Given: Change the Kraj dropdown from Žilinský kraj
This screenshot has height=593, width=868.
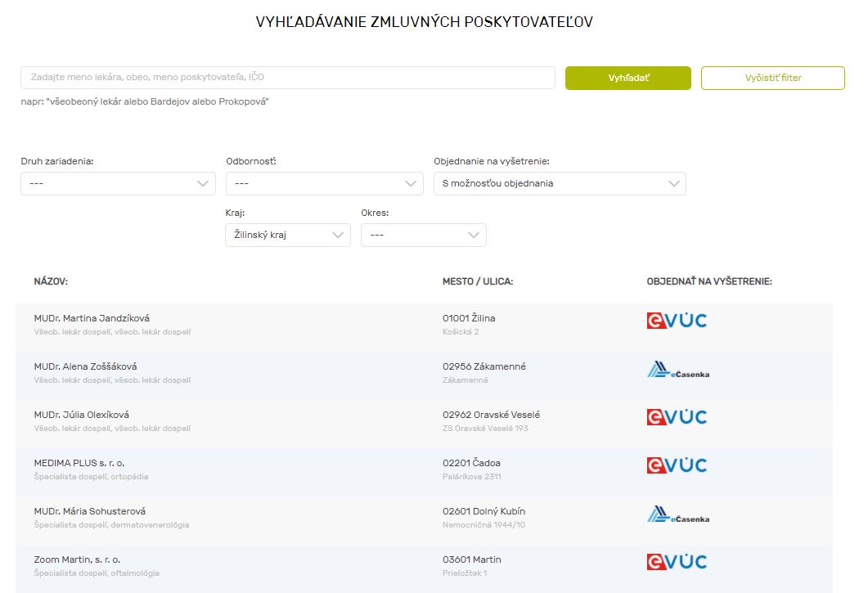Looking at the screenshot, I should tap(288, 236).
